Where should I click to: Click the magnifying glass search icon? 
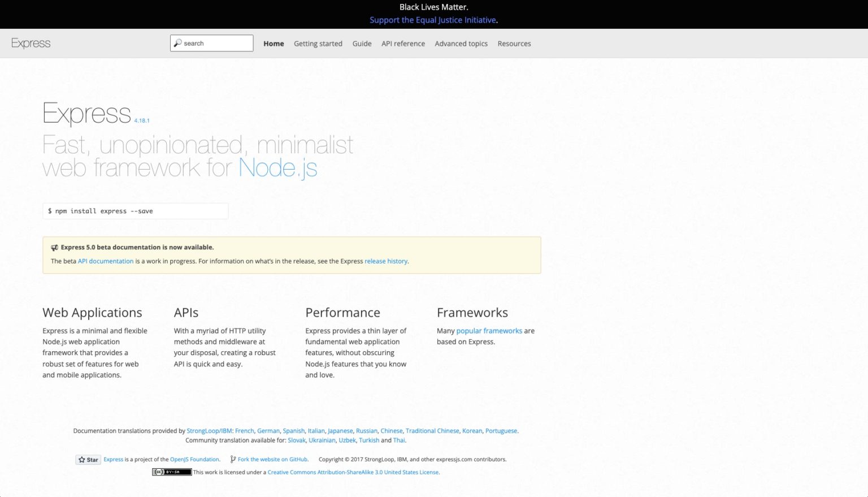pos(177,43)
